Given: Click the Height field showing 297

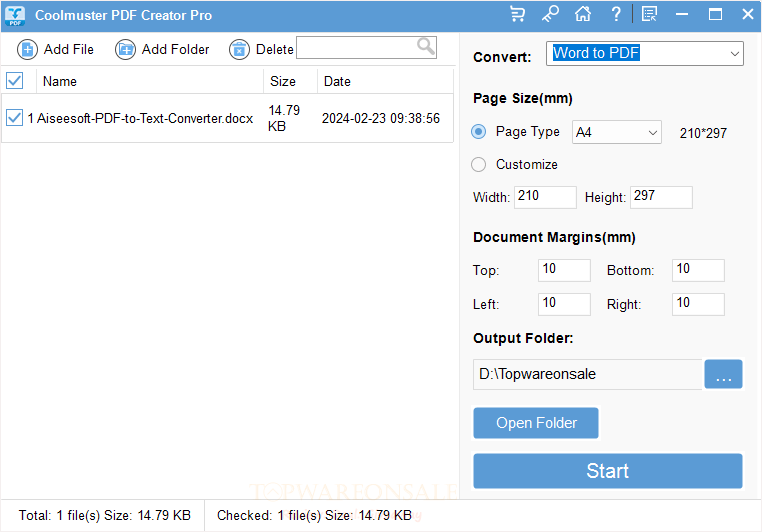Looking at the screenshot, I should tap(661, 197).
